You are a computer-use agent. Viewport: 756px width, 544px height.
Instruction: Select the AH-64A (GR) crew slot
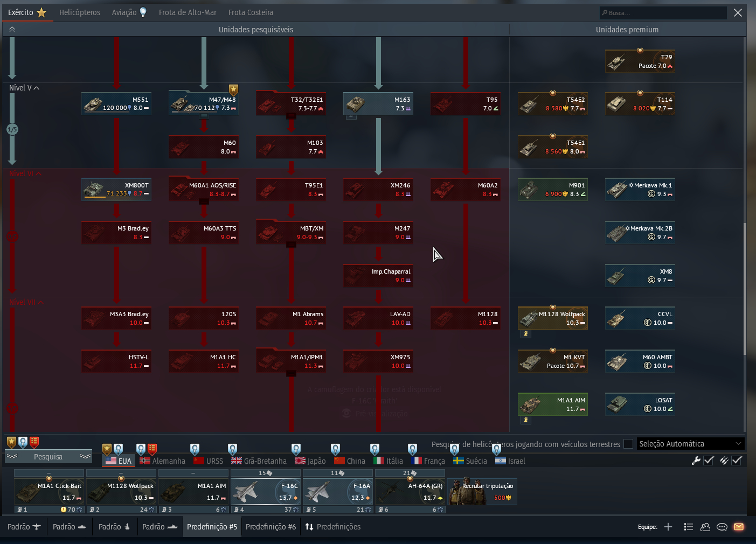click(x=410, y=491)
